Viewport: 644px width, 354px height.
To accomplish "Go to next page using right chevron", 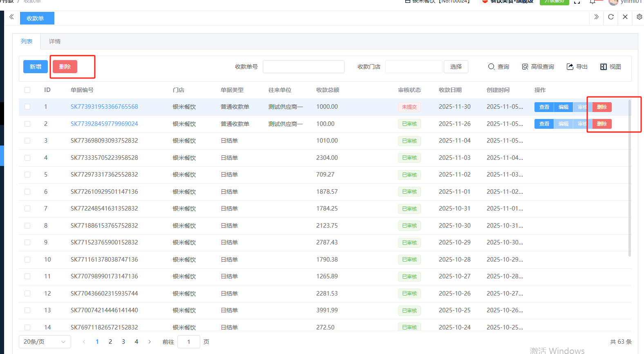I will click(150, 342).
